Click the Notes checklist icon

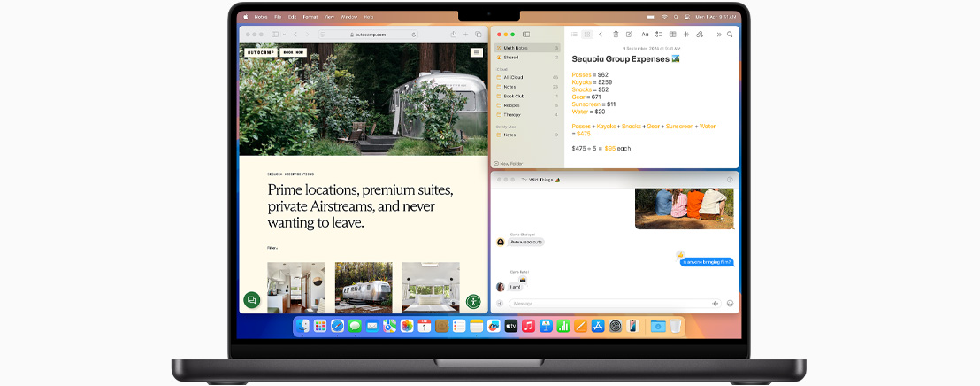[x=658, y=35]
